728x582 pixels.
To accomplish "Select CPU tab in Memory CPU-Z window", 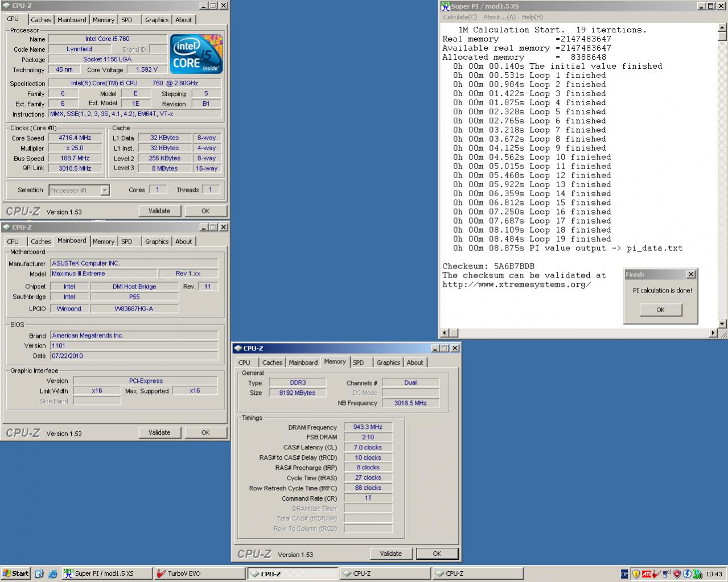I will click(x=244, y=362).
